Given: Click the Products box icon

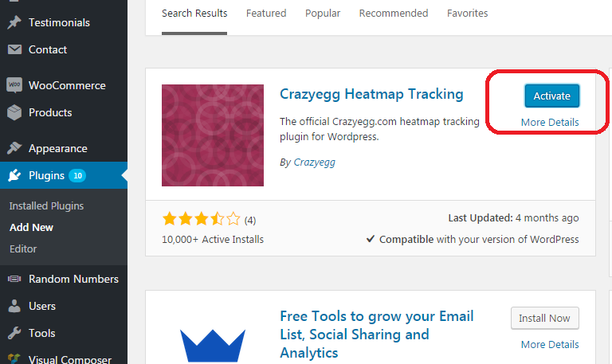Looking at the screenshot, I should point(14,112).
